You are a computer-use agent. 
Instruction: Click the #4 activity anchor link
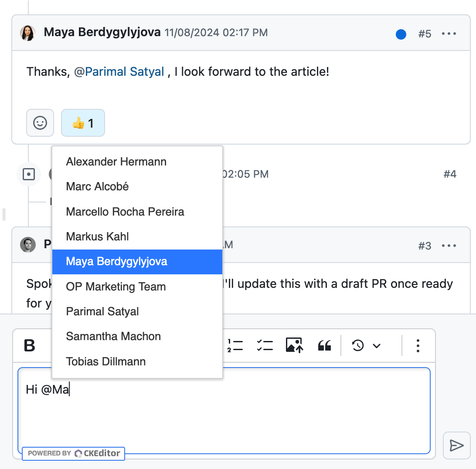(x=450, y=175)
